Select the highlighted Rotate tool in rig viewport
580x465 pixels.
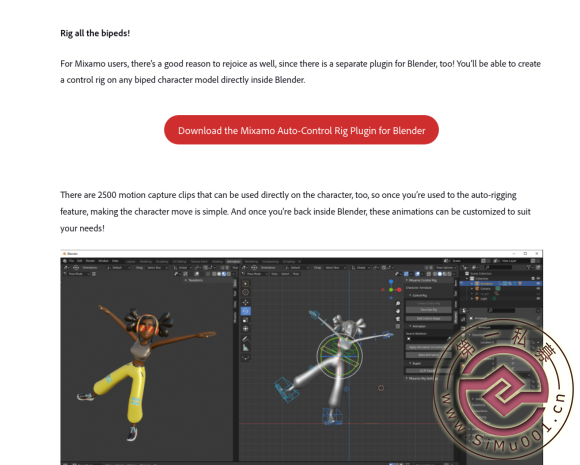[245, 311]
